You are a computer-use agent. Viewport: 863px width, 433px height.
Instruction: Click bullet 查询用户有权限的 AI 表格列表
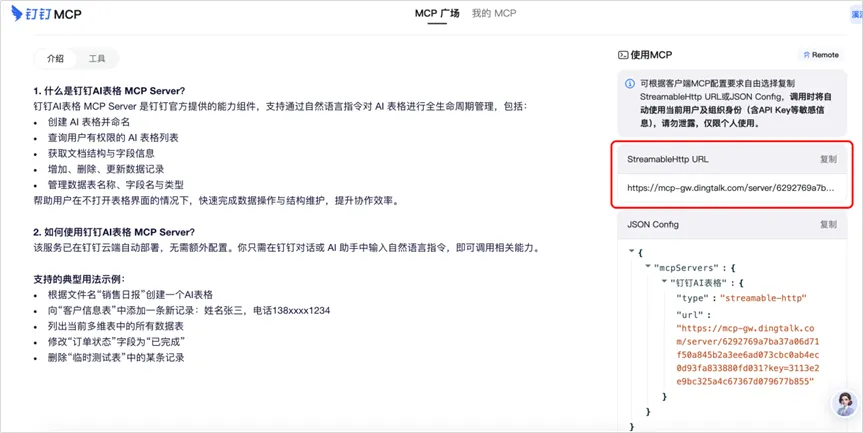point(113,138)
